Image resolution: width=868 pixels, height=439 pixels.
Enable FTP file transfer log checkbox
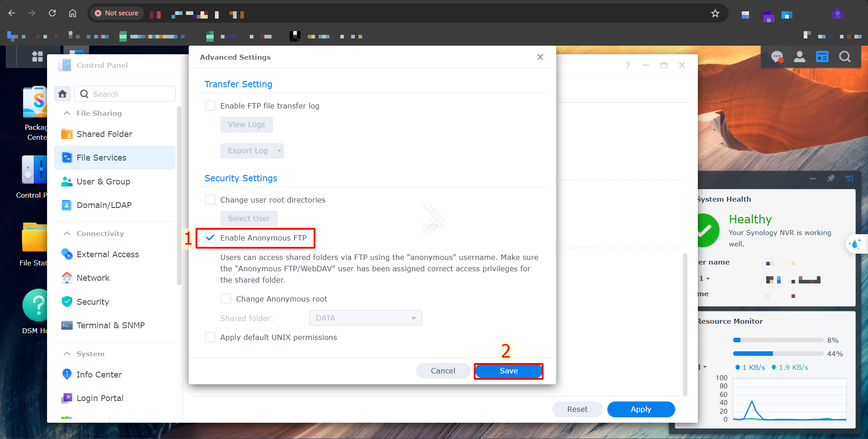210,106
